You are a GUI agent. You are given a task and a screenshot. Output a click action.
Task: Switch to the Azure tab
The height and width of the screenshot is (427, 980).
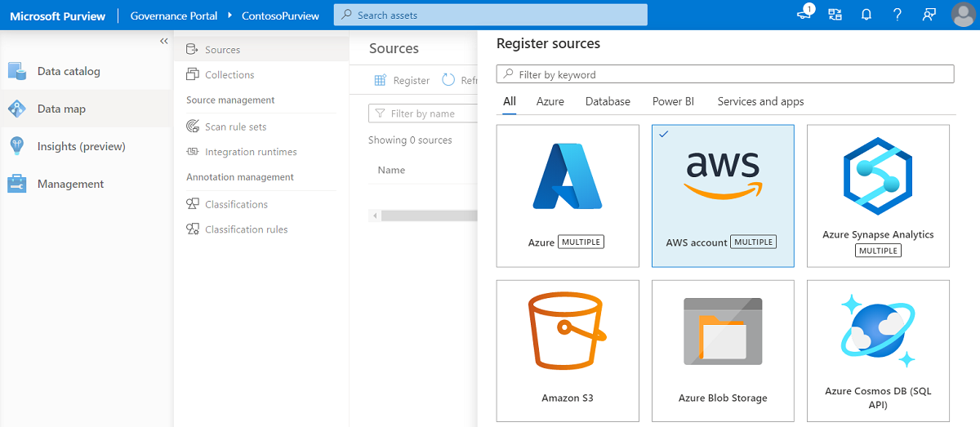click(550, 102)
